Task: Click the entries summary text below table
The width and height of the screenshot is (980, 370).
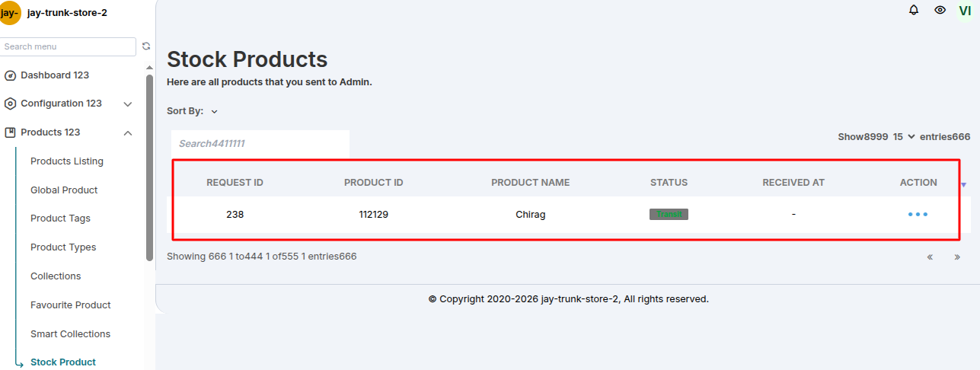Action: [x=262, y=257]
